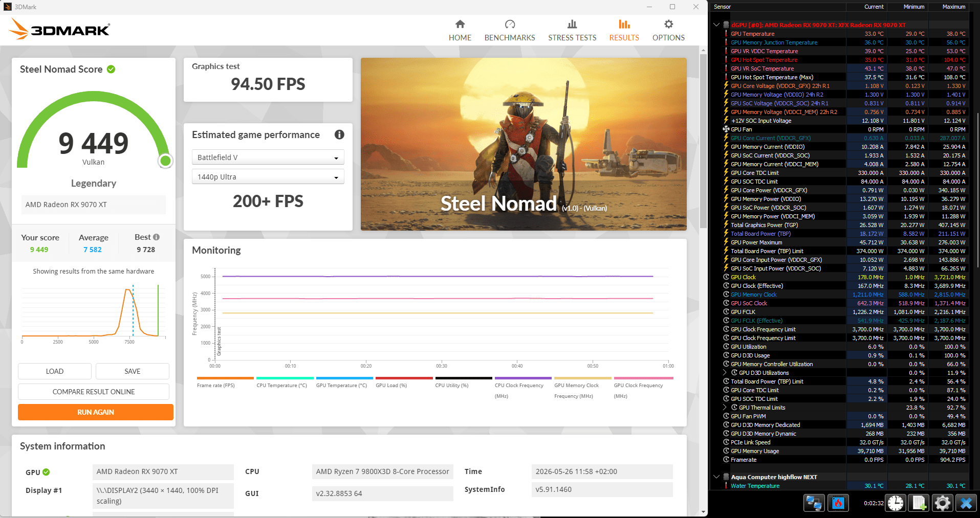Select the RESULTS tab
Image resolution: width=980 pixels, height=518 pixels.
[x=624, y=30]
